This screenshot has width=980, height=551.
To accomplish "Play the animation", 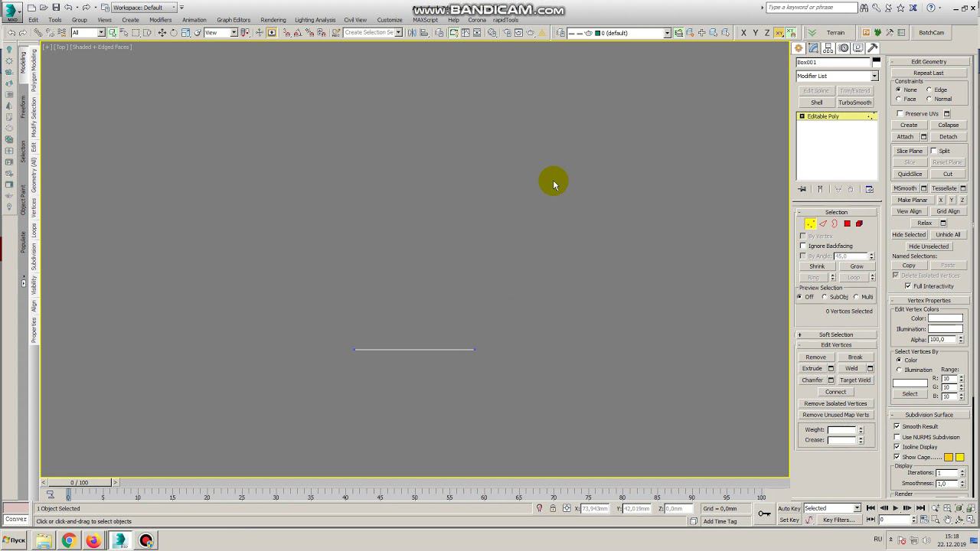I will point(895,508).
